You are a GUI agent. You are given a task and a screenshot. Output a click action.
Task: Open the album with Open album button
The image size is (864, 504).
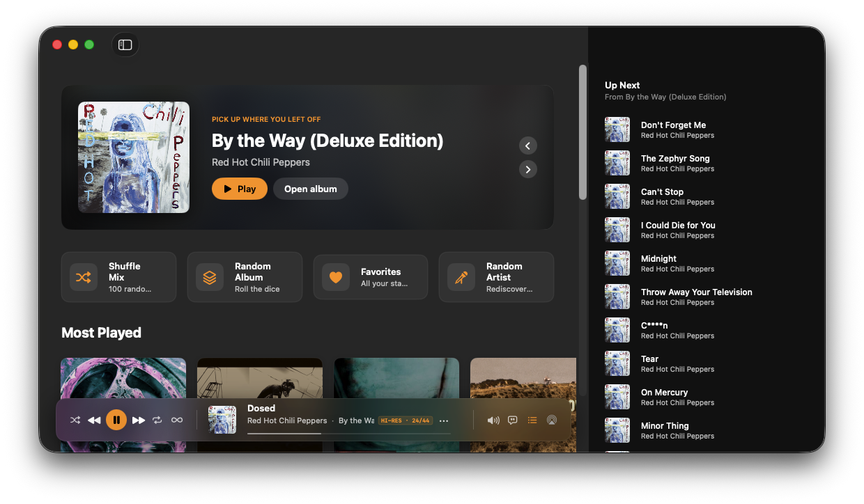(x=310, y=189)
